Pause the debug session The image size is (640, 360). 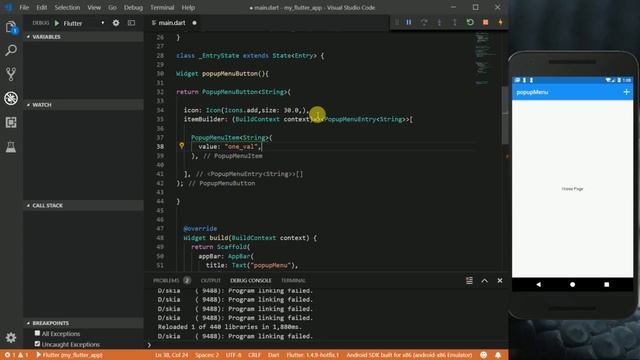point(409,22)
